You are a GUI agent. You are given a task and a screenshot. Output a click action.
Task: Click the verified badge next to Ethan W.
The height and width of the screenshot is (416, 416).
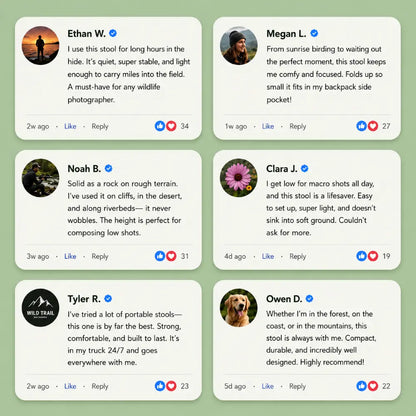(x=113, y=33)
